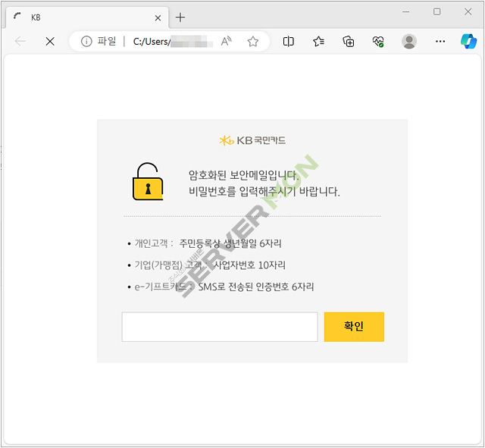Open a new tab
The width and height of the screenshot is (485, 448).
tap(180, 17)
